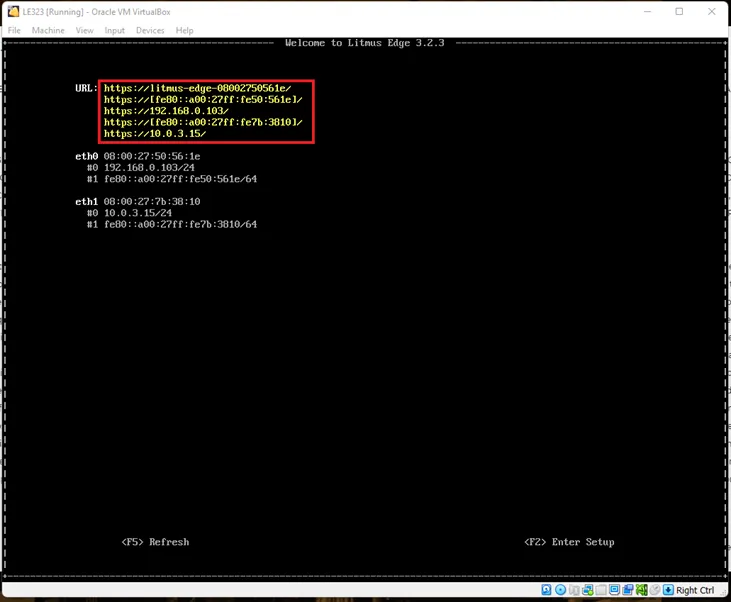Click the overlapping screens status icon

pos(628,590)
